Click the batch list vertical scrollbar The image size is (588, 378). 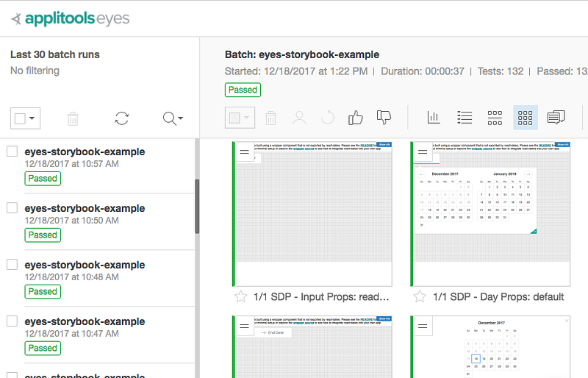(197, 206)
